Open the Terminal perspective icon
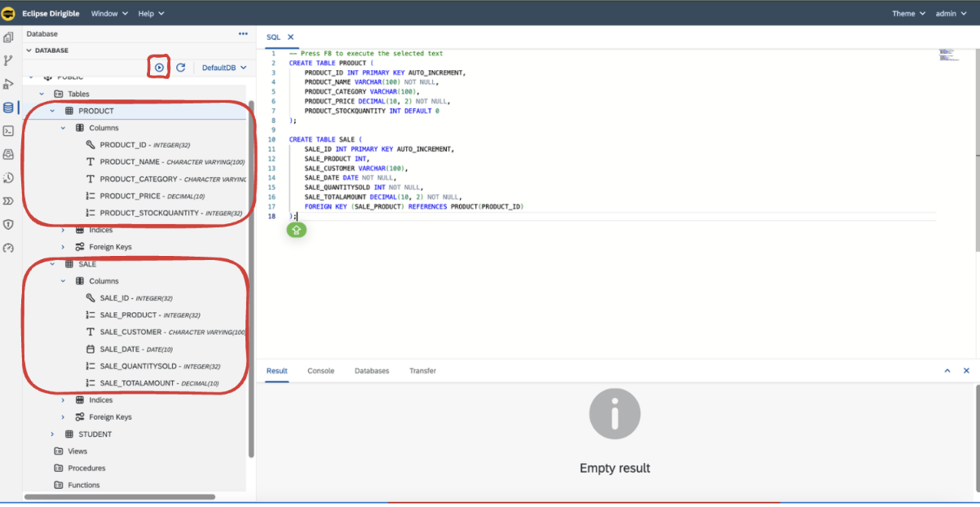980x507 pixels. (x=8, y=130)
